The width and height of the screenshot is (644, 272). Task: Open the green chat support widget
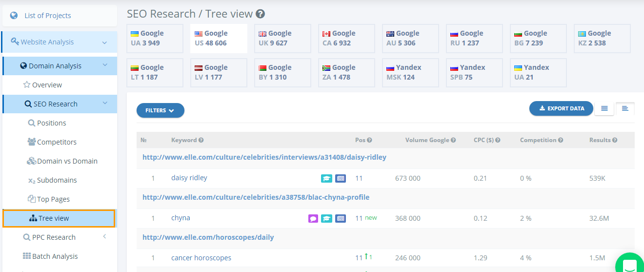pyautogui.click(x=630, y=264)
